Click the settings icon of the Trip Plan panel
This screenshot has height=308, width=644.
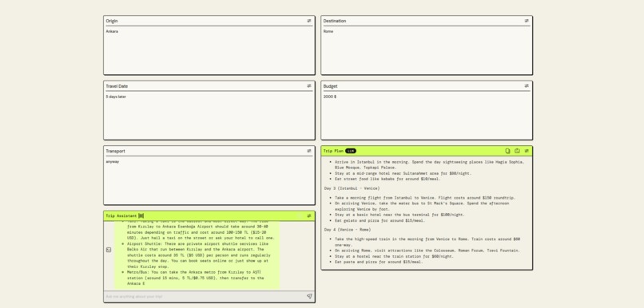click(x=527, y=151)
